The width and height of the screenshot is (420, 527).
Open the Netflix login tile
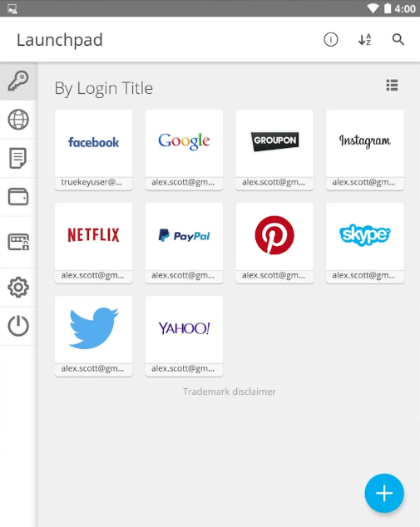[x=93, y=243]
